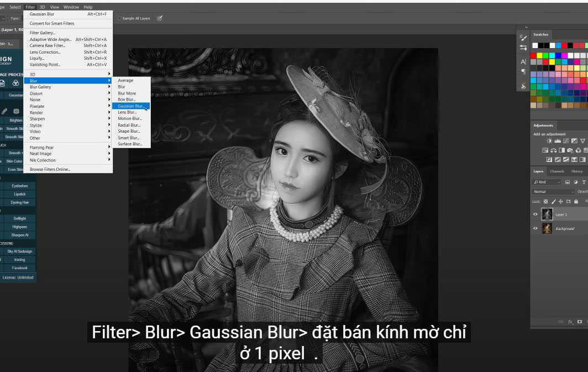Select Layer 1 thumbnail
The image size is (588, 372).
click(x=547, y=214)
